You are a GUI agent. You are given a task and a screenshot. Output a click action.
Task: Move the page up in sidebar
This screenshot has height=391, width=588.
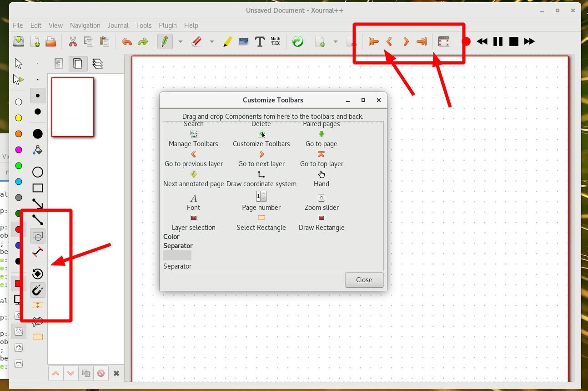pos(56,373)
